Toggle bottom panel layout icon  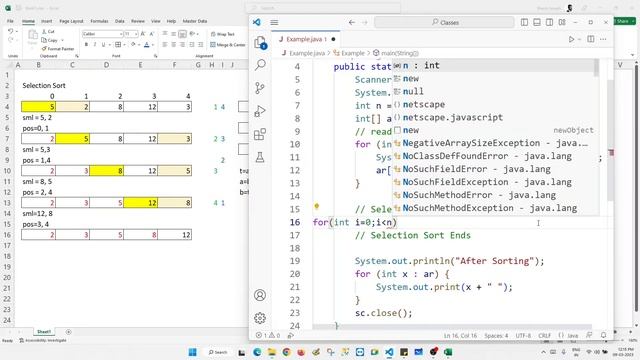point(537,22)
